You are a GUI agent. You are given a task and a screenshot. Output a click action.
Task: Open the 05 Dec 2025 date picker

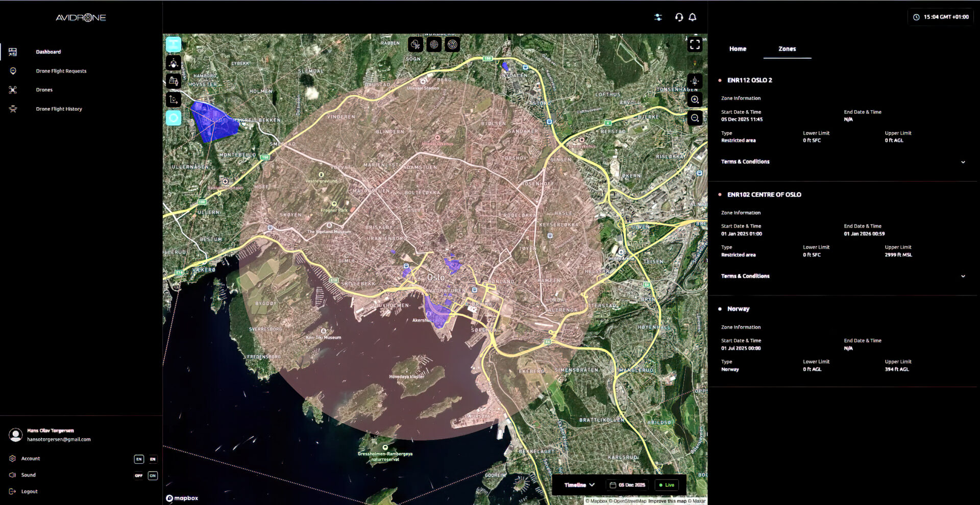pyautogui.click(x=628, y=485)
